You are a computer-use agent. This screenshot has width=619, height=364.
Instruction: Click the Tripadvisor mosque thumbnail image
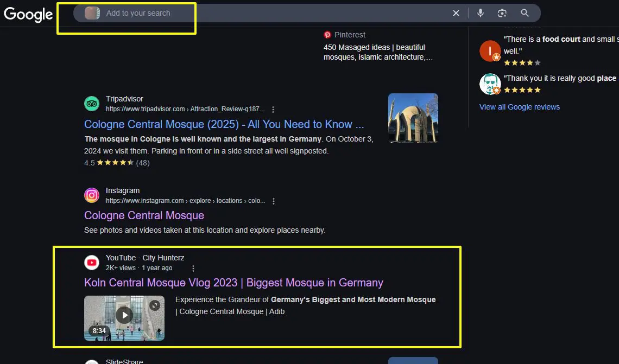pos(413,118)
